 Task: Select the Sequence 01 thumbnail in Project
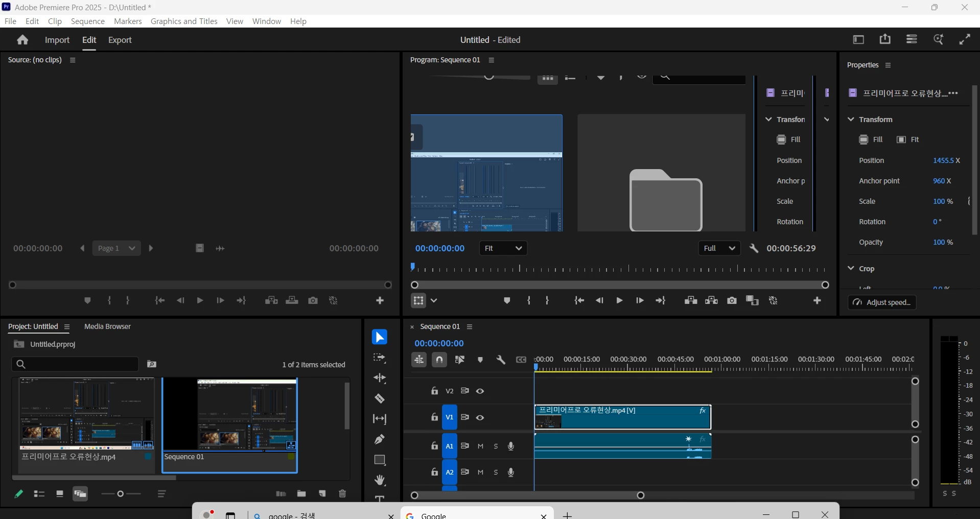tap(229, 415)
